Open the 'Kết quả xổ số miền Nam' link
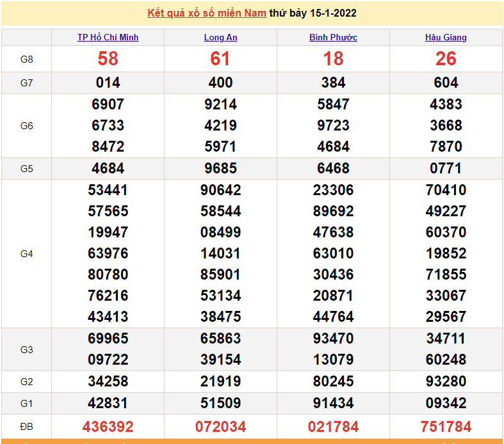Screen dimensions: 504x444 (x=207, y=13)
